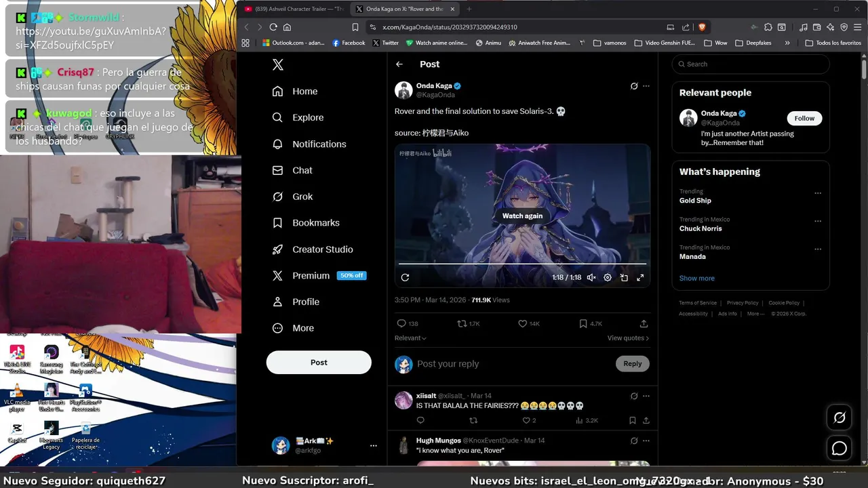The width and height of the screenshot is (868, 488).
Task: Open Notifications in the sidebar
Action: tap(309, 144)
